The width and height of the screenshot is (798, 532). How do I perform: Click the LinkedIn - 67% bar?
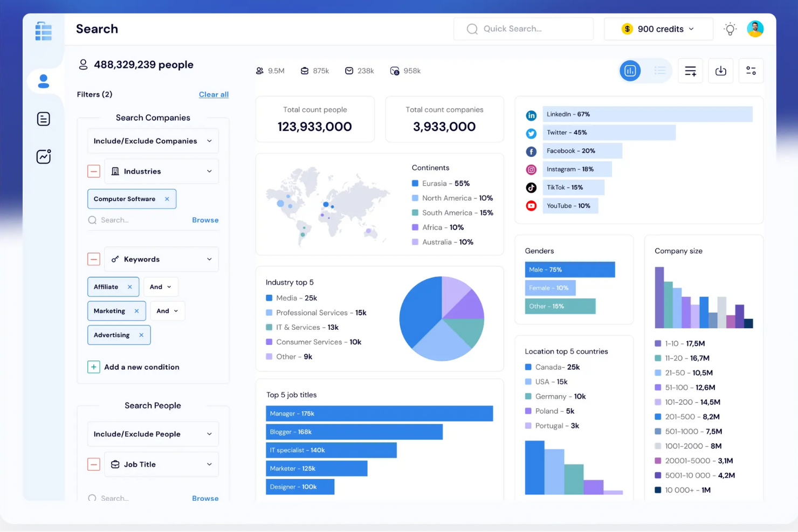coord(648,114)
